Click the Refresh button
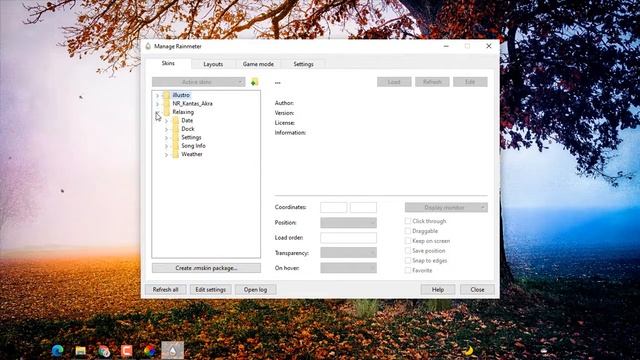640x360 pixels. (432, 82)
